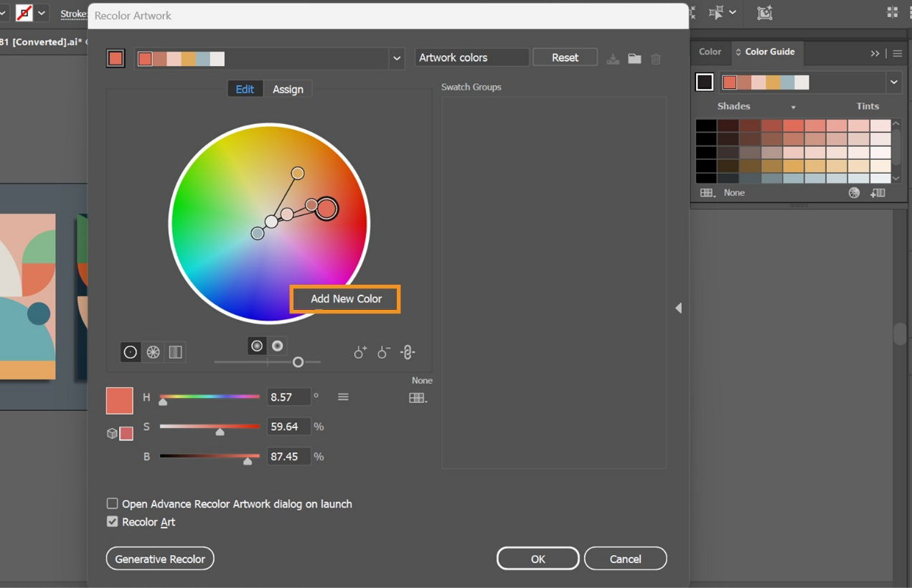Screen dimensions: 912x588
Task: Select the coral color swatch beside the H slider
Action: [x=119, y=400]
